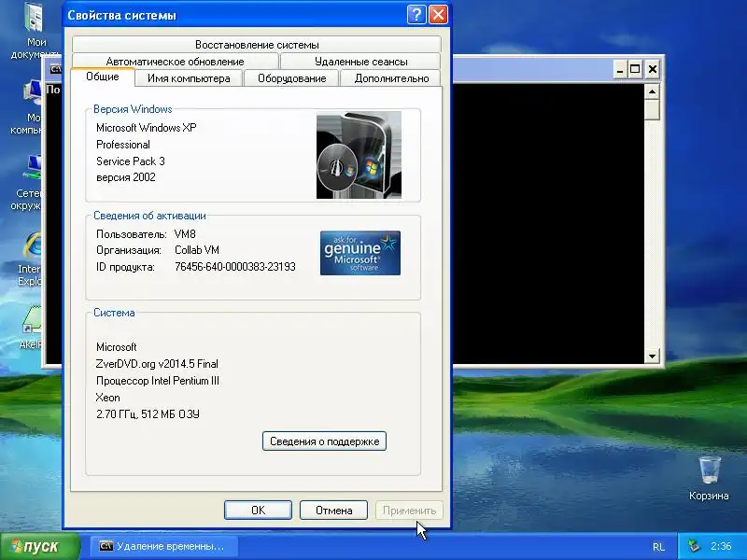This screenshot has height=560, width=747.
Task: Activate the Удаление временных taskbar button
Action: click(x=164, y=546)
